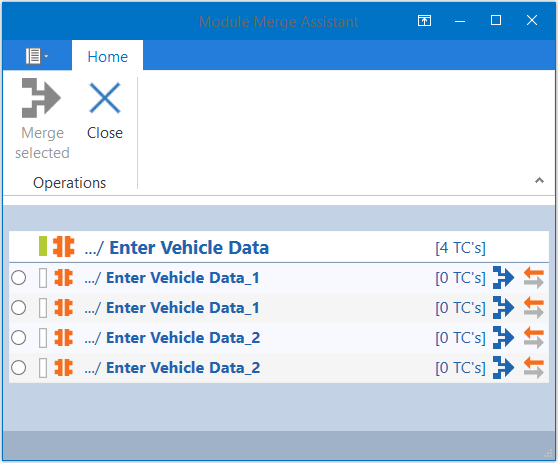Screen dimensions: 558x463
Task: Collapse the ribbon with chevron
Action: point(539,180)
